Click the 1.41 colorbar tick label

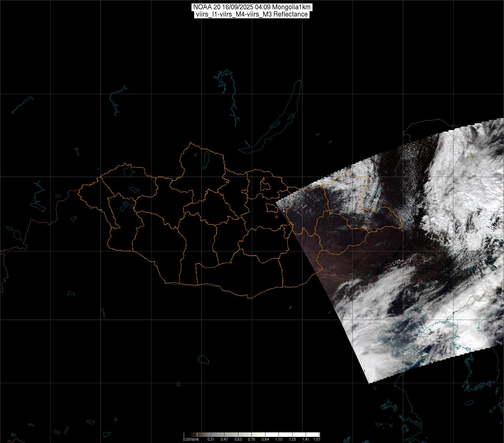tap(306, 439)
